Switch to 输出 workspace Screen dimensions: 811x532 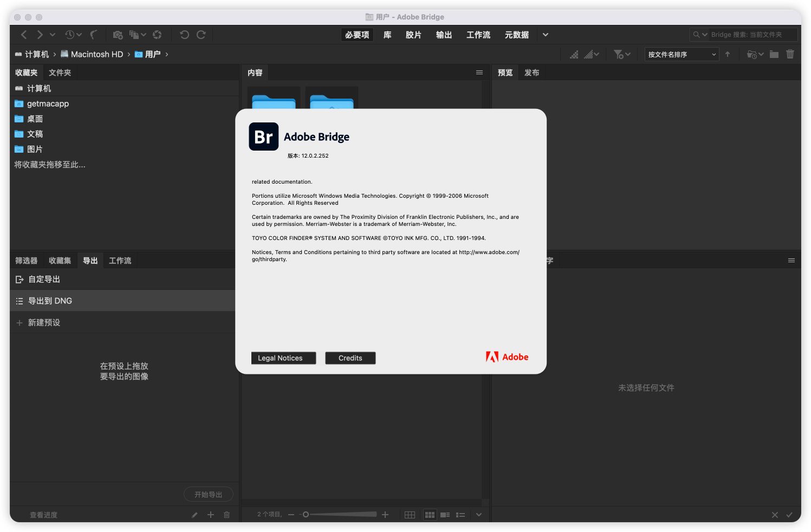click(444, 35)
